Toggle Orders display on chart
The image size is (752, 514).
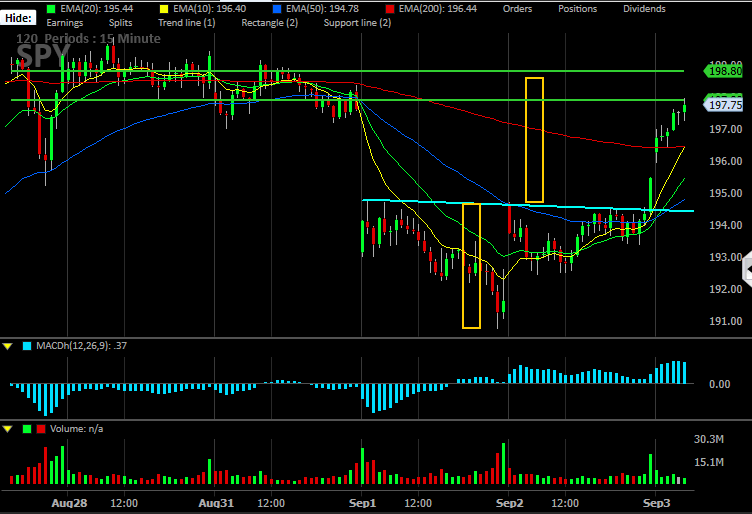517,9
